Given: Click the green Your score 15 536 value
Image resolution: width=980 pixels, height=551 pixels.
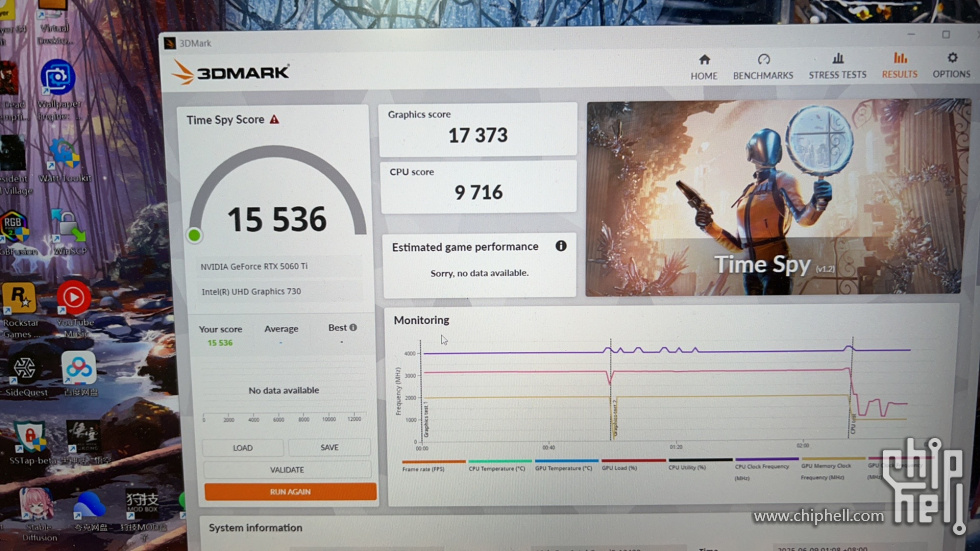Looking at the screenshot, I should pos(220,343).
